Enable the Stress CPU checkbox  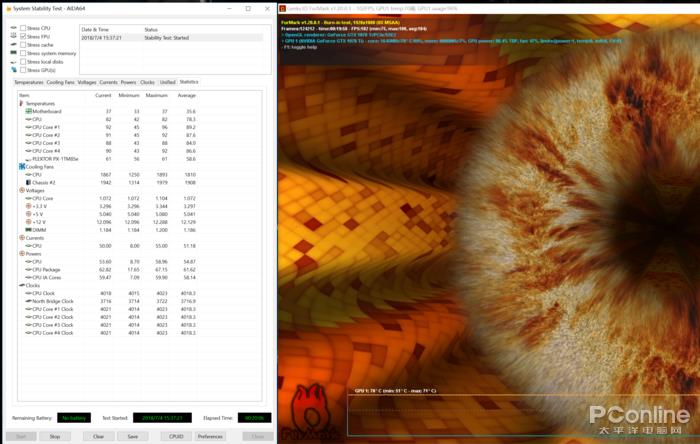point(23,28)
